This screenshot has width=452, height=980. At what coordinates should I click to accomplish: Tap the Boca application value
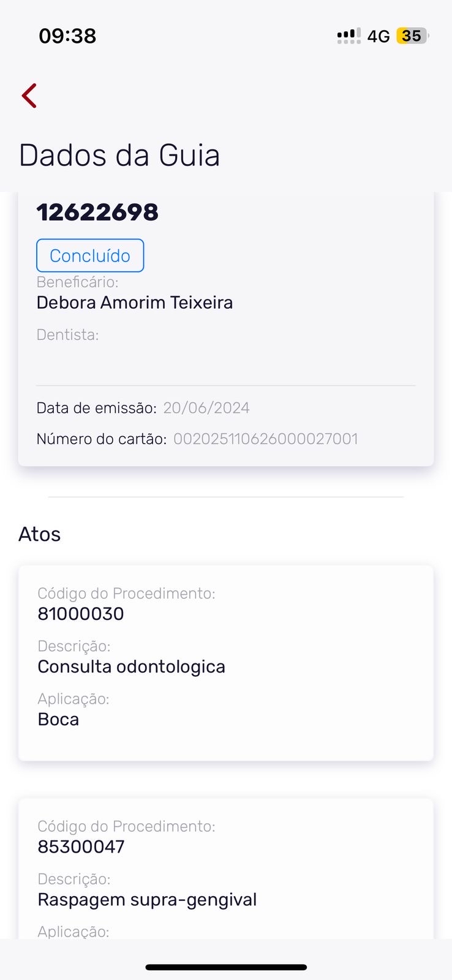58,719
